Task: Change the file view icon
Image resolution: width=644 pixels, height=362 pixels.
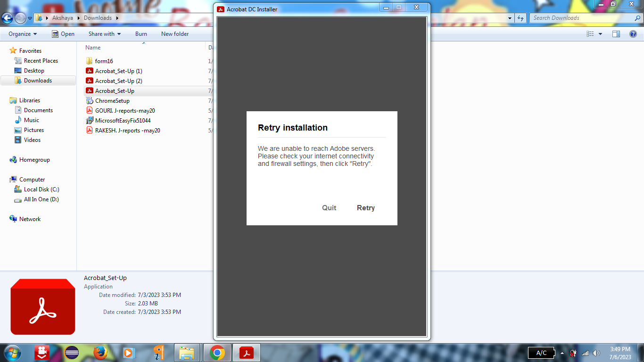Action: pos(590,34)
